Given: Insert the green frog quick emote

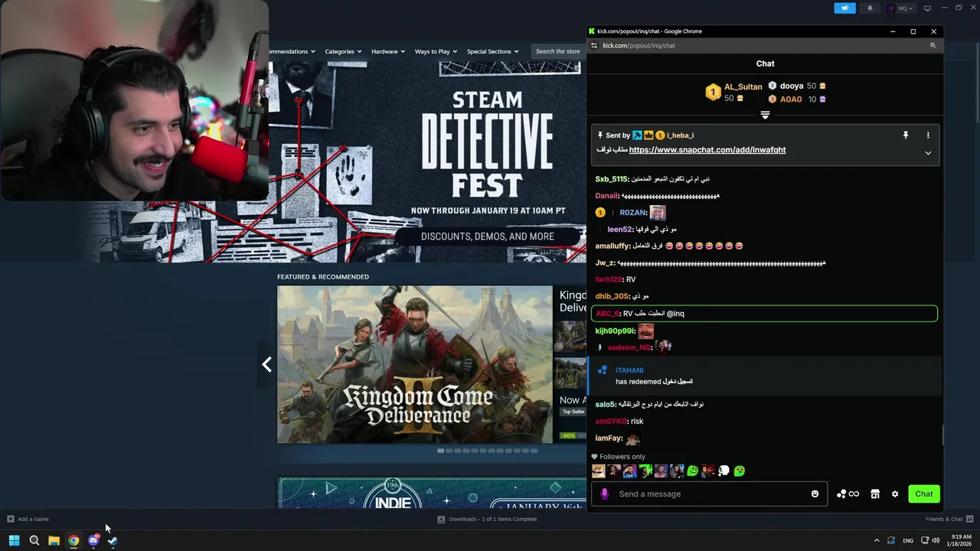Looking at the screenshot, I should point(693,471).
